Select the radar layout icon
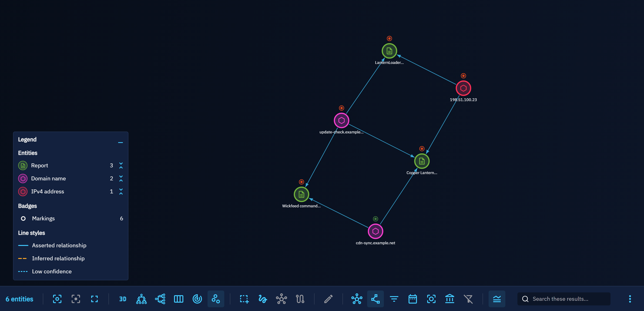644x311 pixels. click(197, 299)
